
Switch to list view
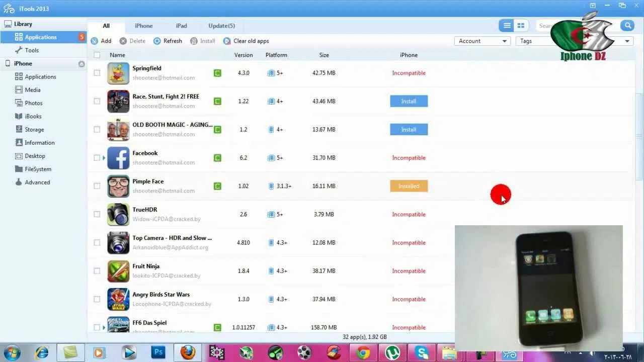507,26
